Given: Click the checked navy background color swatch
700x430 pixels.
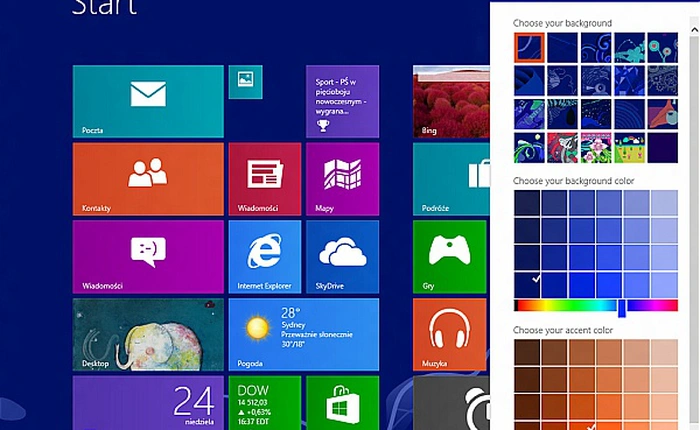Looking at the screenshot, I should [x=527, y=285].
